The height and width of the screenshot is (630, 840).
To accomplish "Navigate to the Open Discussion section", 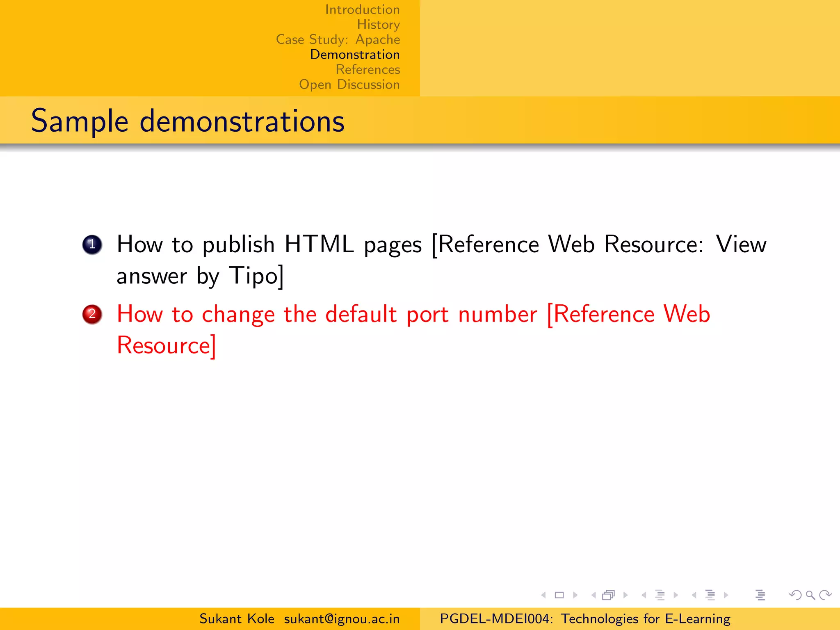I will [x=349, y=84].
